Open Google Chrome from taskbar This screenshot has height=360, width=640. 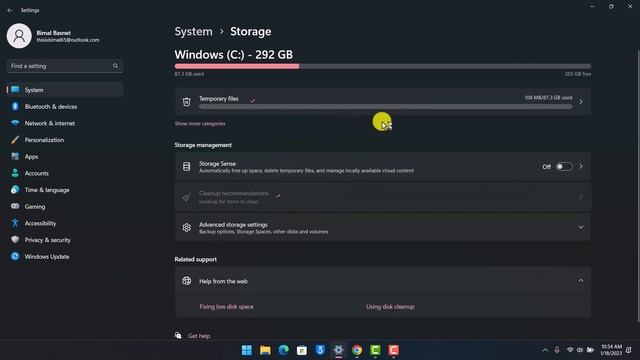[357, 350]
